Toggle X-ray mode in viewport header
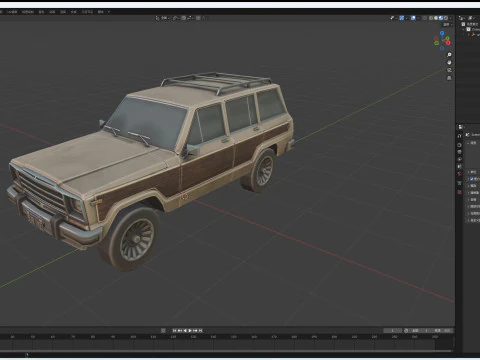 pyautogui.click(x=424, y=18)
